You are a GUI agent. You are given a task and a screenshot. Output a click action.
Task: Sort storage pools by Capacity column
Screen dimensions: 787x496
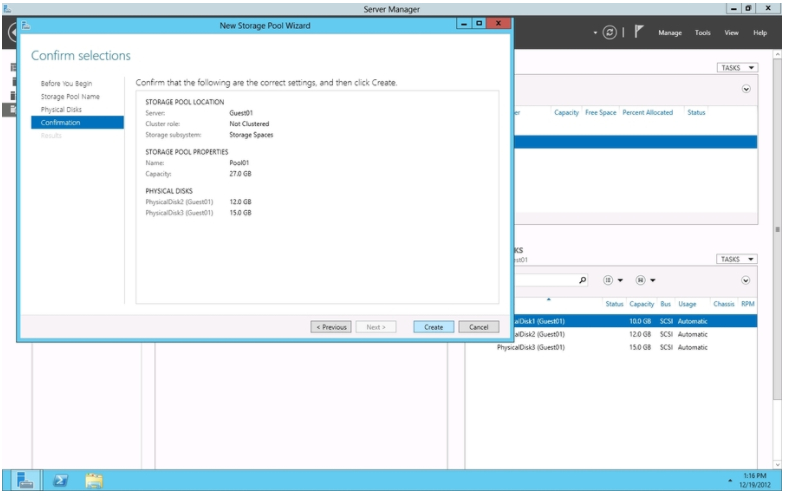click(566, 112)
